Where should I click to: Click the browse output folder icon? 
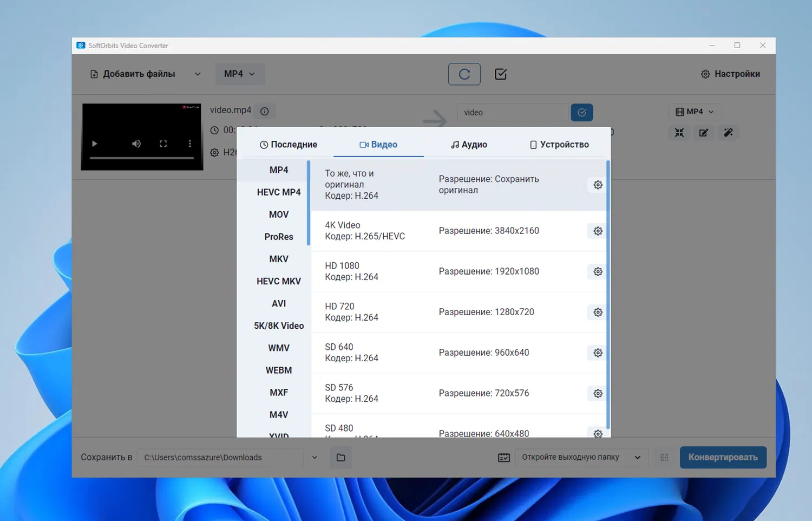coord(340,458)
